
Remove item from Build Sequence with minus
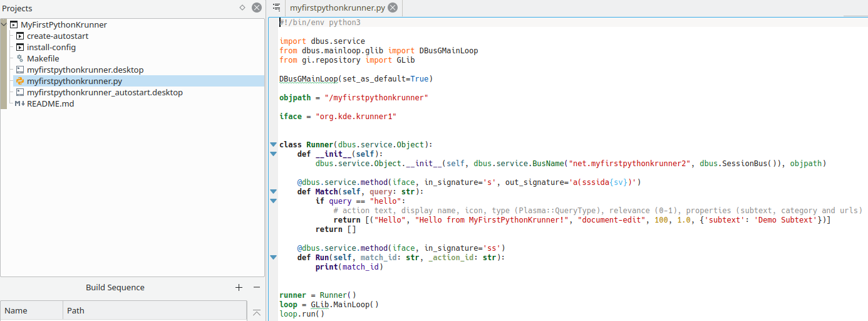coord(256,288)
